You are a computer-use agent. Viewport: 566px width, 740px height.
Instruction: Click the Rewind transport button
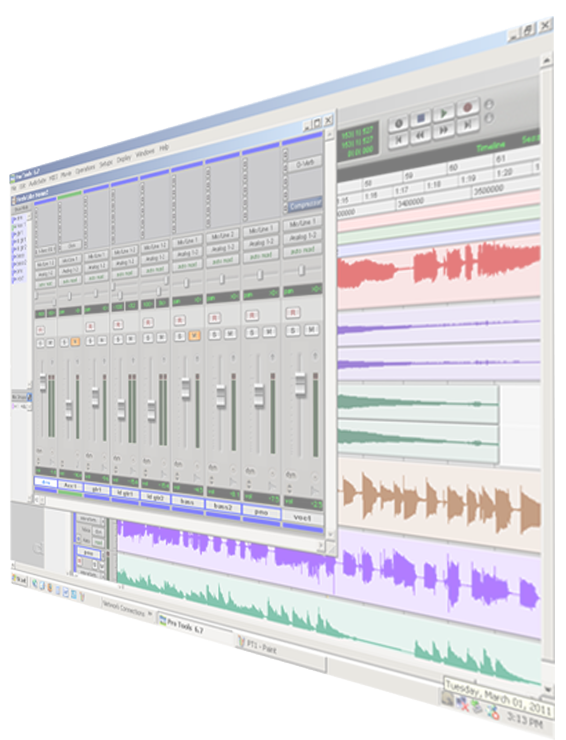coord(420,136)
